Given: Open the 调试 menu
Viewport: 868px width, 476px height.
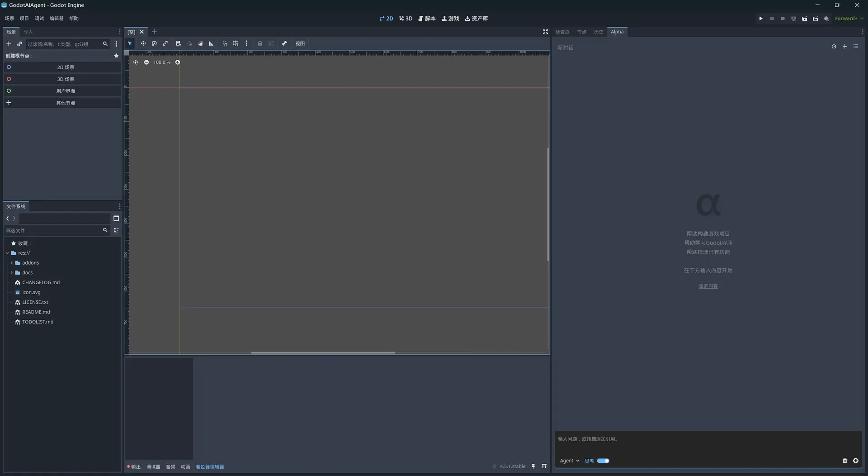Looking at the screenshot, I should (x=39, y=19).
